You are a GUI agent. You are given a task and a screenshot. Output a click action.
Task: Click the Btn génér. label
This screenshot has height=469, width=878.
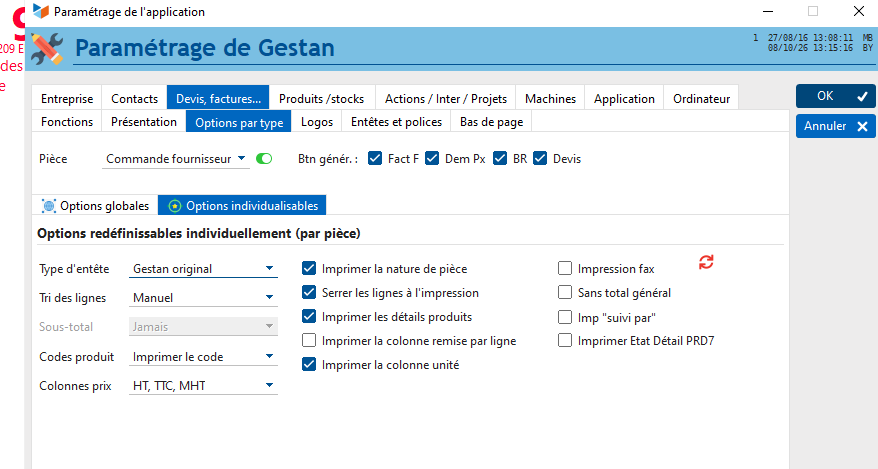click(328, 159)
